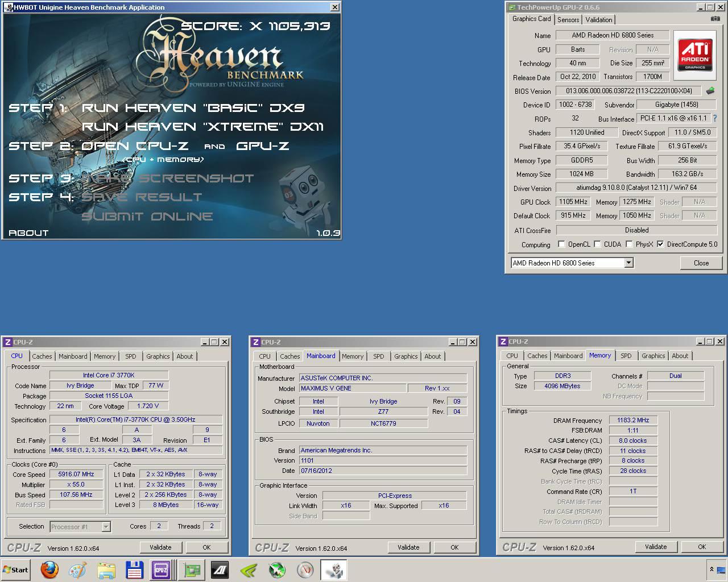Click the right CPU-Z Memory window title icon

point(503,342)
